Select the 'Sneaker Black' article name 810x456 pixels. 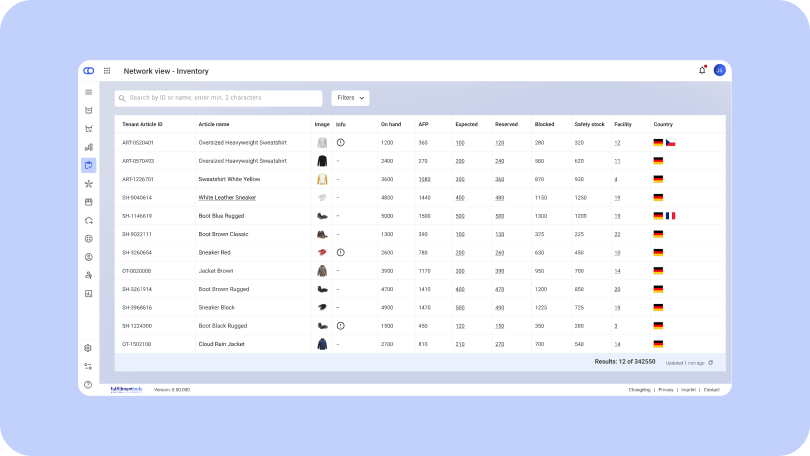216,308
